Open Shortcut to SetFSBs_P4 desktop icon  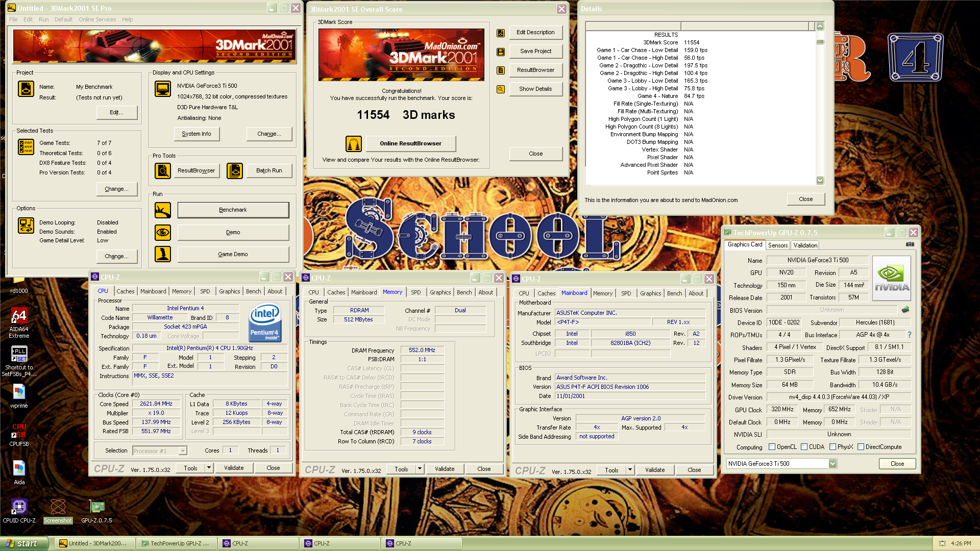pos(19,362)
